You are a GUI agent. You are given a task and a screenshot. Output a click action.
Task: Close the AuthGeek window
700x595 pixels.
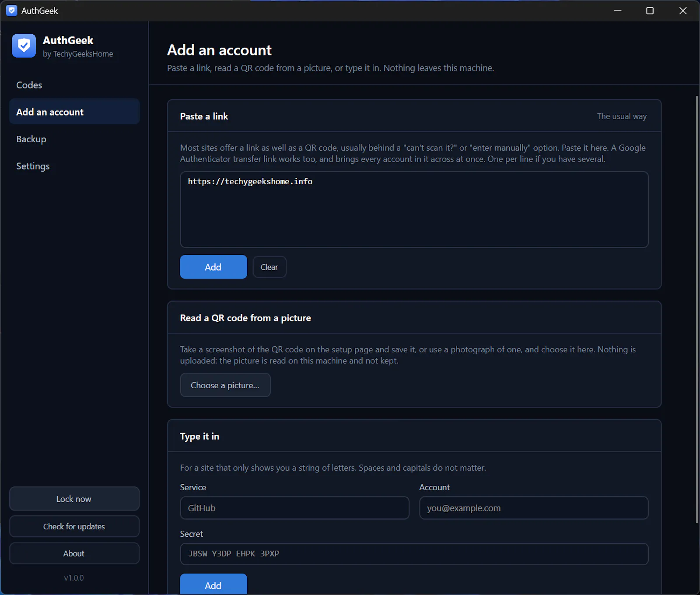point(683,11)
